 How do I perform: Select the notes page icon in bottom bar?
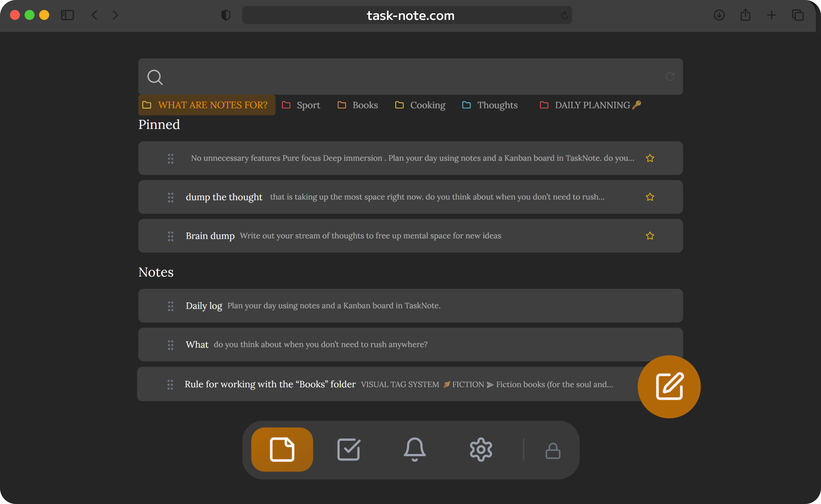pyautogui.click(x=282, y=449)
